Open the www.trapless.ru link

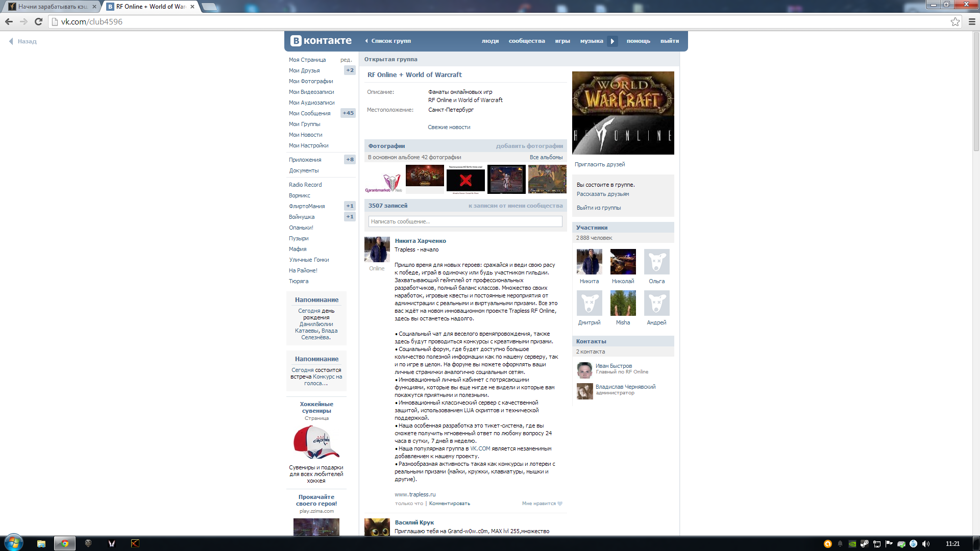[x=415, y=494]
